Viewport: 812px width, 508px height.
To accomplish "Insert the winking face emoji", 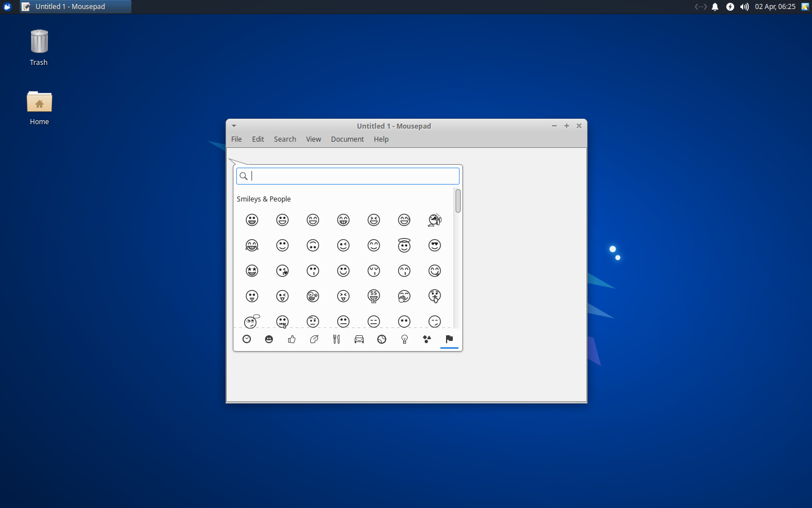I will 343,246.
